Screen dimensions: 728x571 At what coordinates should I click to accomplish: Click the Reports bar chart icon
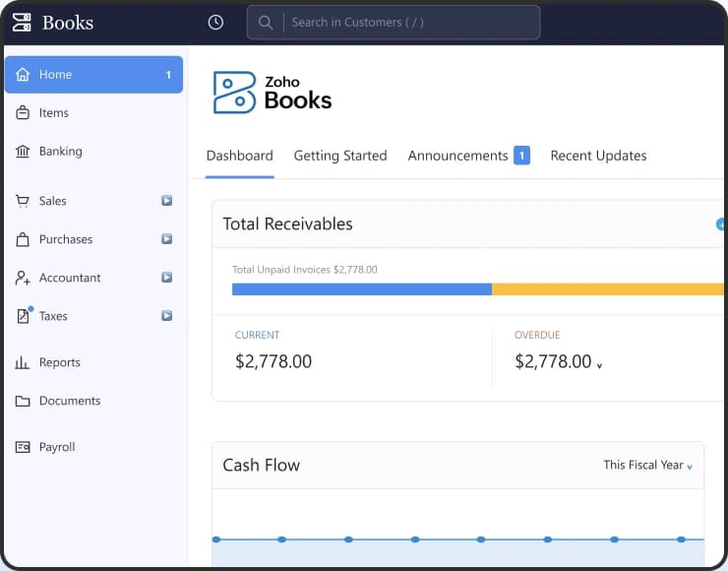click(22, 362)
